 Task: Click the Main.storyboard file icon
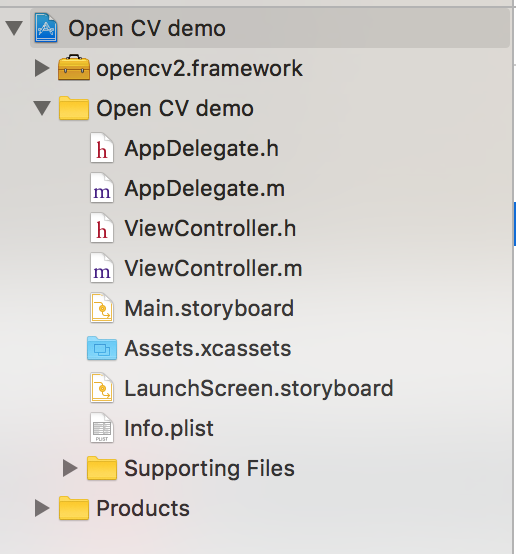pos(102,308)
